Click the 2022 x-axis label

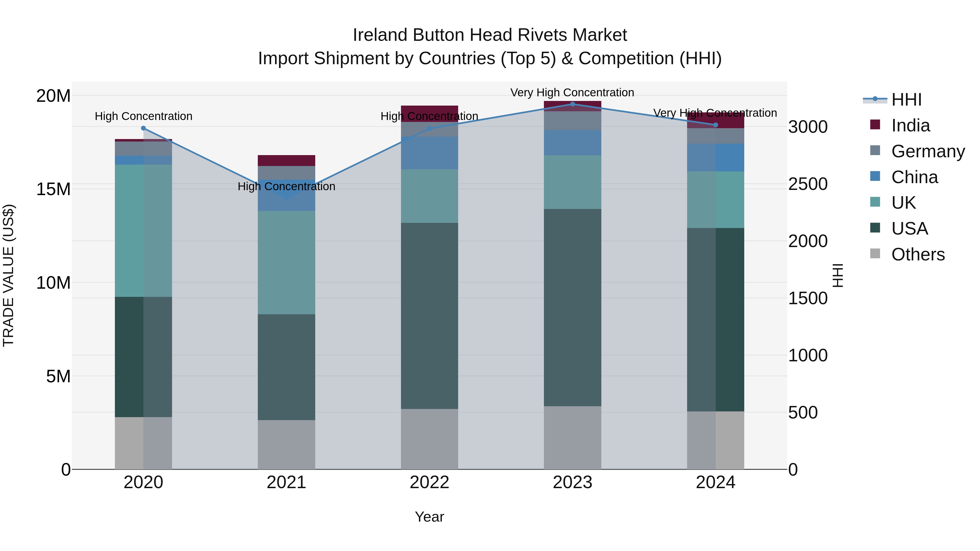coord(430,482)
